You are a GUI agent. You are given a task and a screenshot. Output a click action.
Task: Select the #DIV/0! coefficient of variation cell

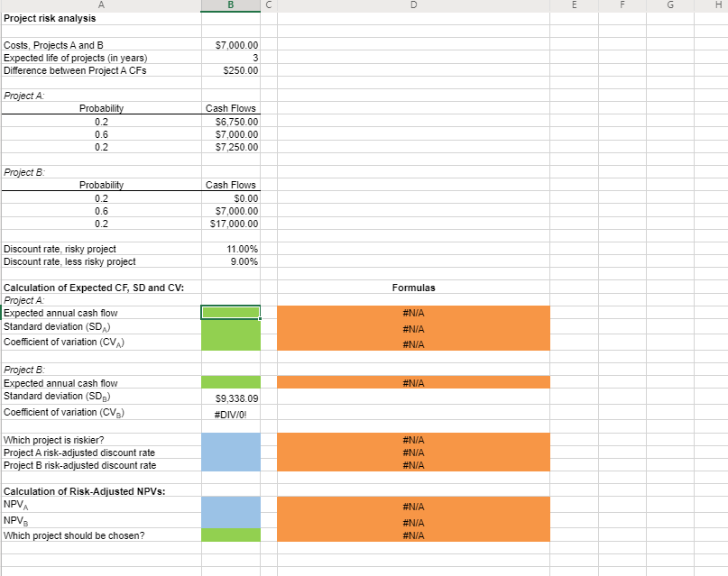click(x=231, y=413)
